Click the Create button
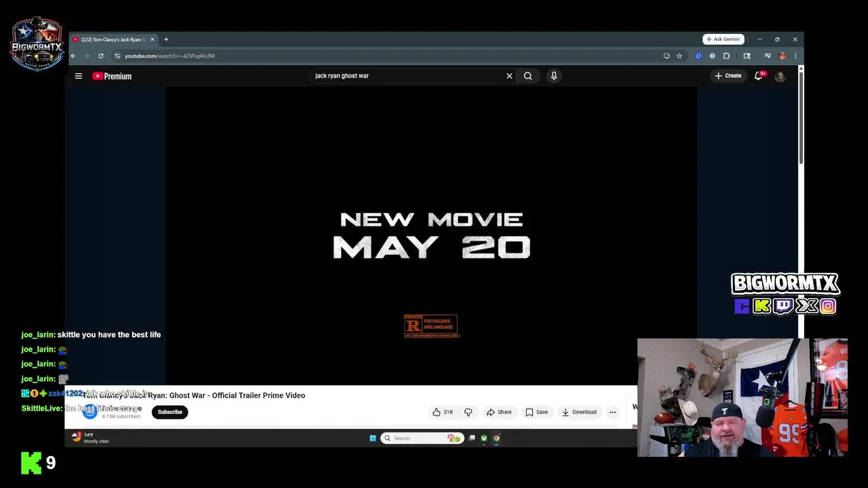The image size is (868, 488). click(728, 76)
